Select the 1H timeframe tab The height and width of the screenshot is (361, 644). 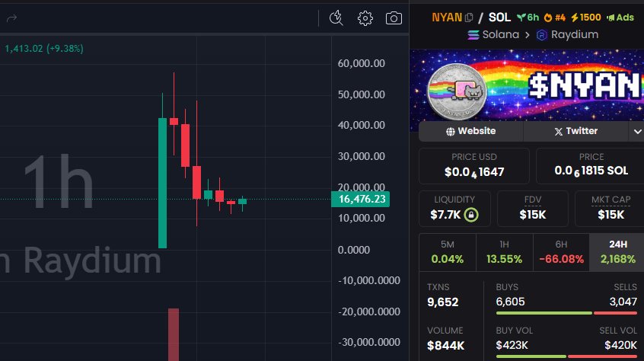tap(505, 252)
